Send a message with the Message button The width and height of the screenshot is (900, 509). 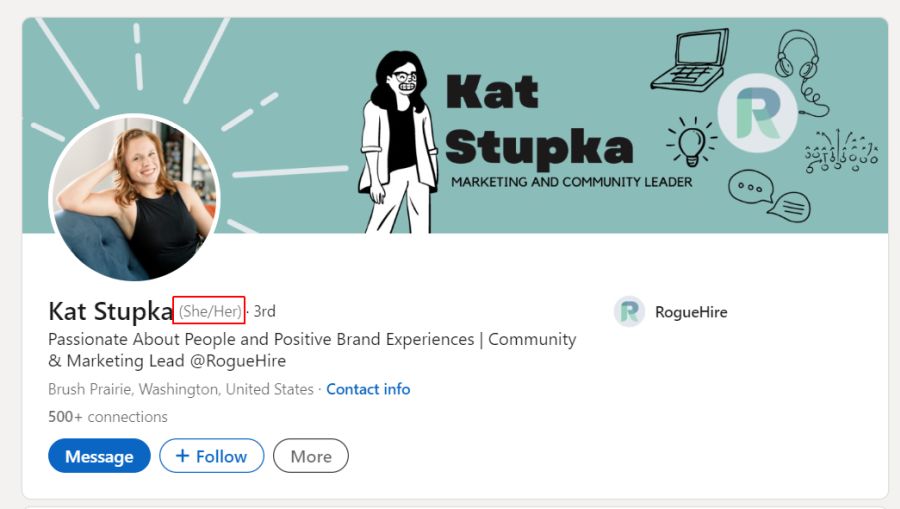tap(99, 456)
